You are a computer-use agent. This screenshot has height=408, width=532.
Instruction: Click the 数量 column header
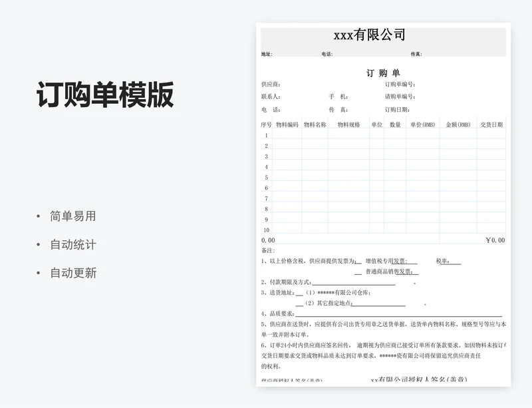pos(395,124)
